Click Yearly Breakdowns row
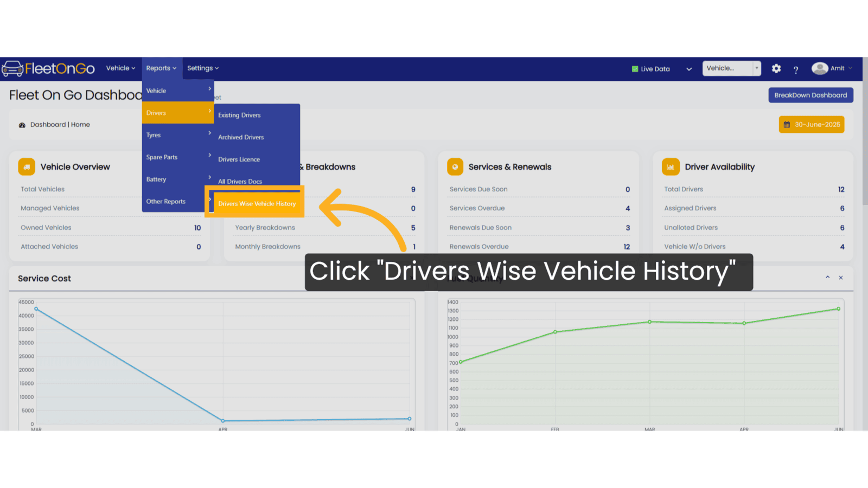868x488 pixels. 325,228
